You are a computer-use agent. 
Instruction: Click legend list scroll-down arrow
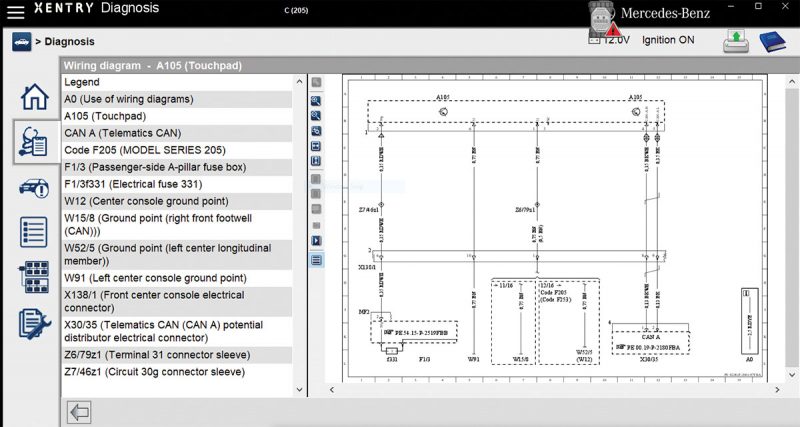299,390
